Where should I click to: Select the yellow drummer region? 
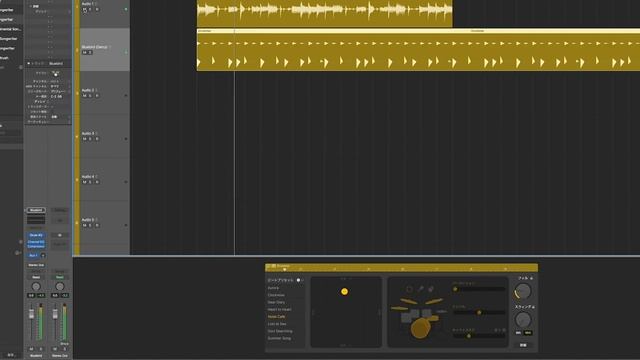(418, 50)
